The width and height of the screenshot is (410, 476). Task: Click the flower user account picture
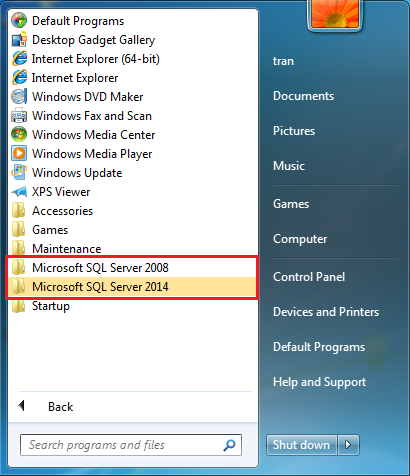click(335, 14)
